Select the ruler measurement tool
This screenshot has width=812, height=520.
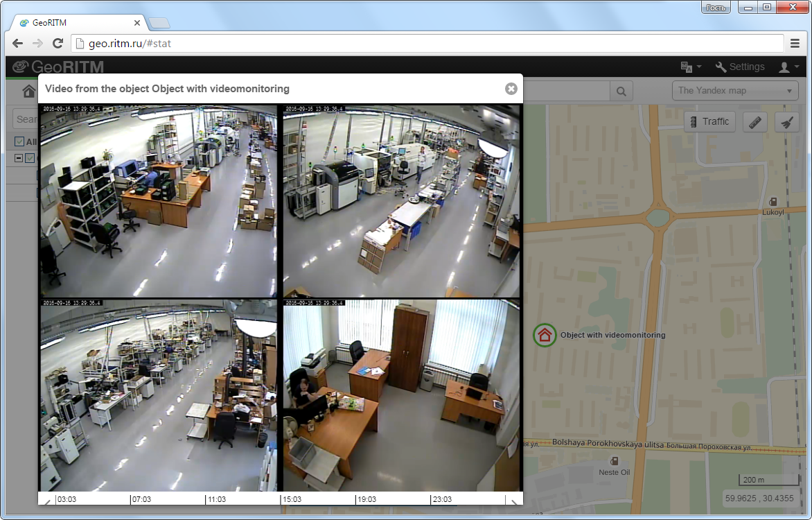(755, 122)
